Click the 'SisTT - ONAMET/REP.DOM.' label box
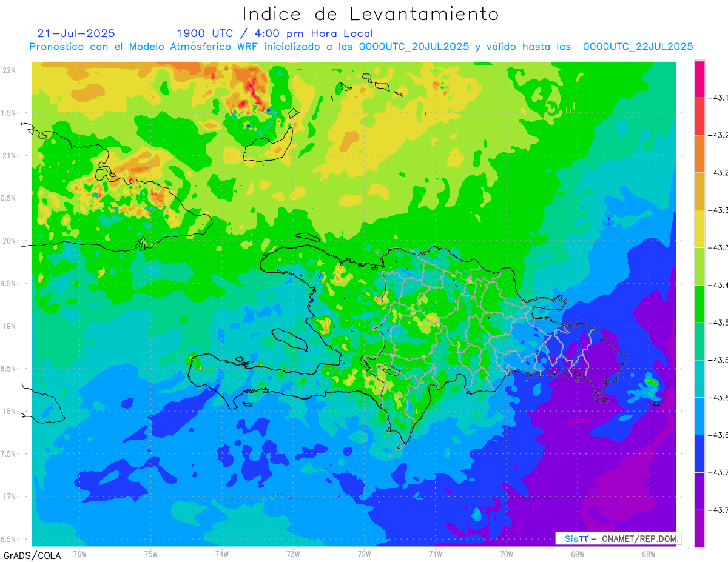Image resolution: width=728 pixels, height=562 pixels. click(x=619, y=538)
